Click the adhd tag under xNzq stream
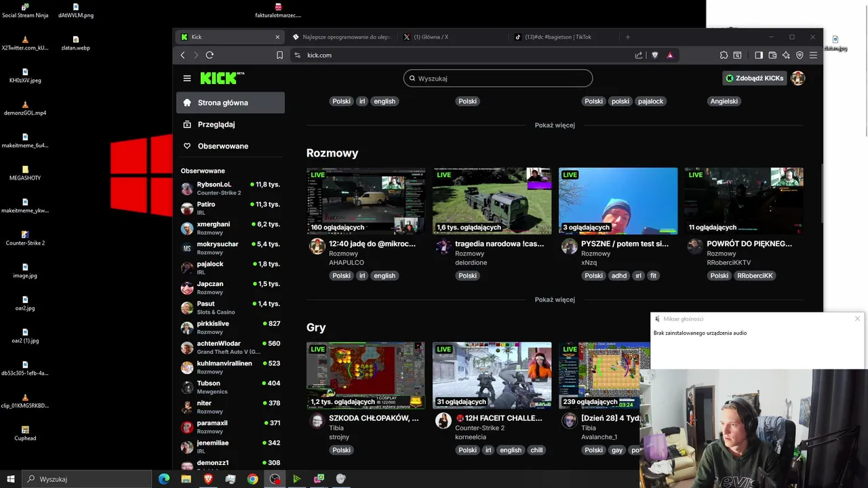Image resolution: width=868 pixels, height=488 pixels. (618, 276)
